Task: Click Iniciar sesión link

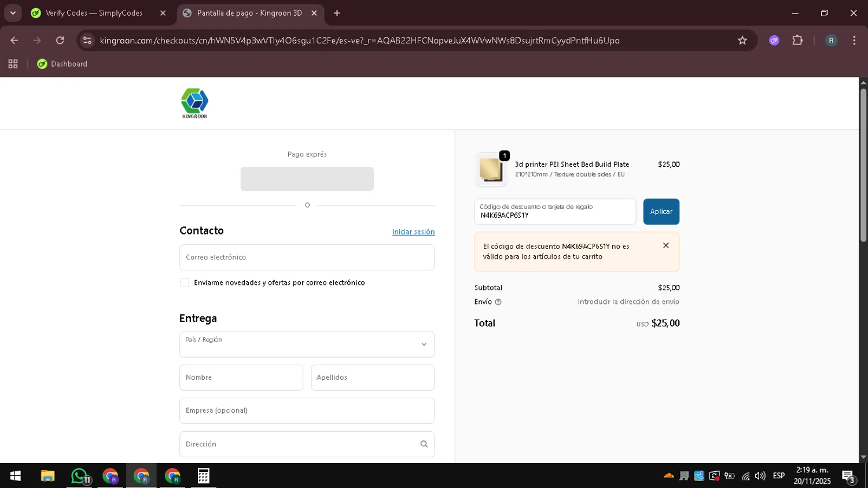Action: tap(413, 232)
